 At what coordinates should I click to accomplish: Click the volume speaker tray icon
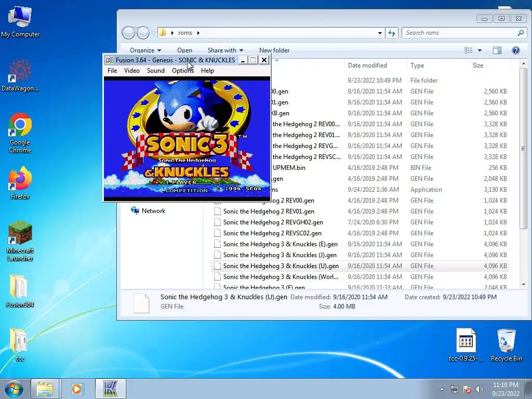(x=480, y=389)
